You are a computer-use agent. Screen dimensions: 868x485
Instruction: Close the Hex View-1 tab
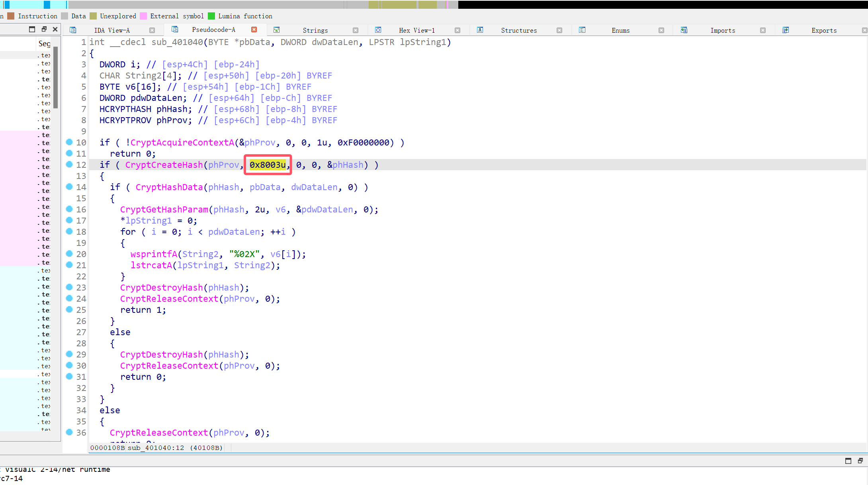pyautogui.click(x=457, y=30)
